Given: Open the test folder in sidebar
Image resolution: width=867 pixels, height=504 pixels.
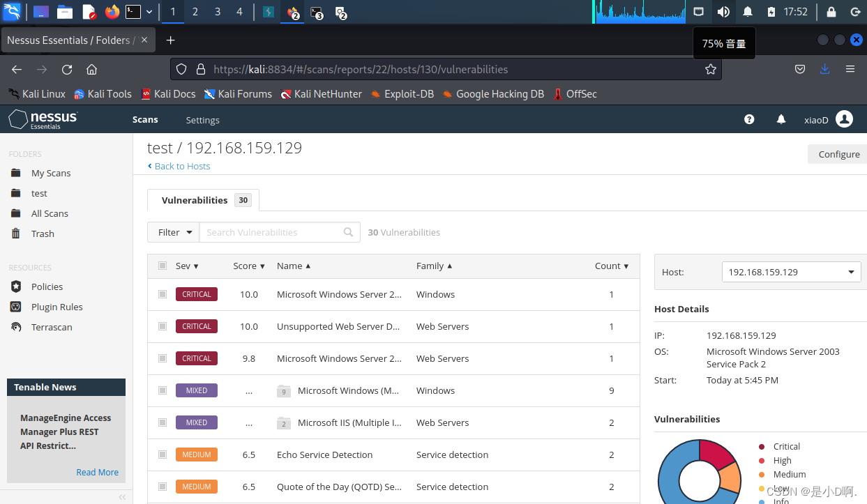Looking at the screenshot, I should (39, 193).
